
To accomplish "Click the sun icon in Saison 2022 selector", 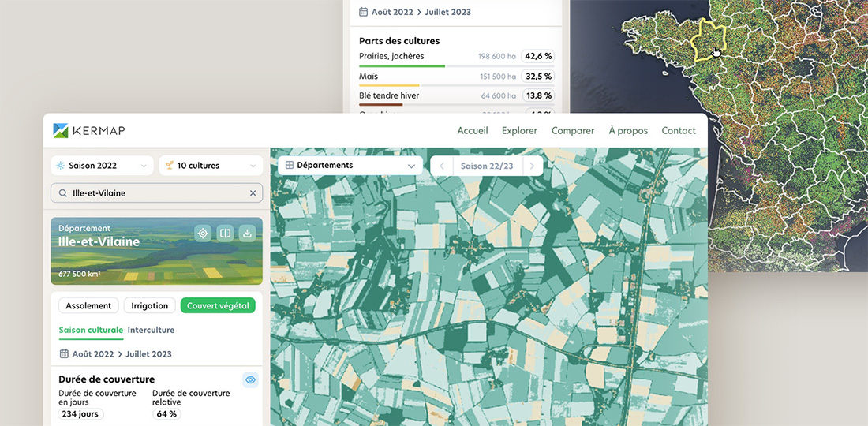I will coord(60,166).
